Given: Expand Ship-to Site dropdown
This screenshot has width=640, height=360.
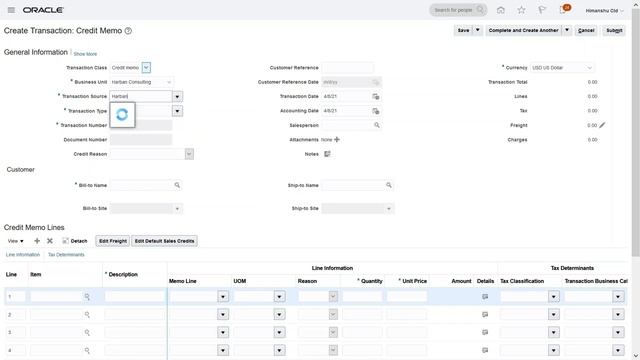Looking at the screenshot, I should click(x=389, y=209).
